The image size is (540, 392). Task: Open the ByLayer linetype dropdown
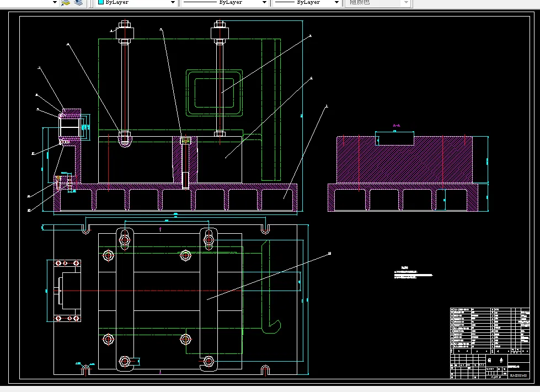tap(224, 2)
